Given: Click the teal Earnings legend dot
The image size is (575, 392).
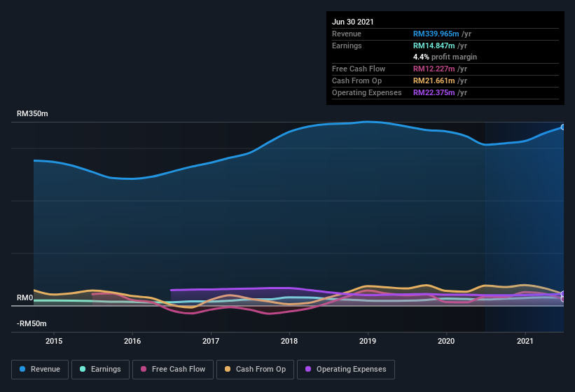Looking at the screenshot, I should click(83, 369).
